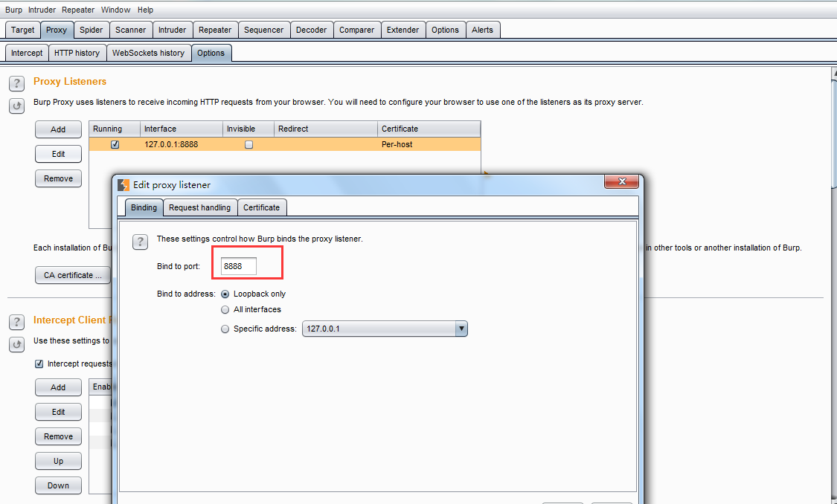
Task: Switch to main Proxy tab
Action: pyautogui.click(x=57, y=30)
